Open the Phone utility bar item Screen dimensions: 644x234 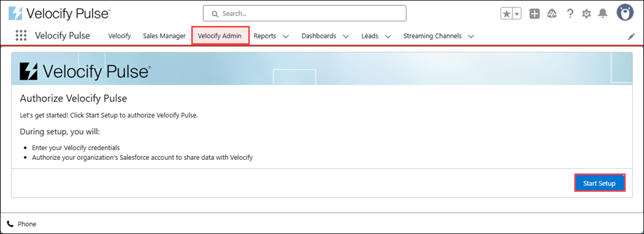[x=22, y=224]
